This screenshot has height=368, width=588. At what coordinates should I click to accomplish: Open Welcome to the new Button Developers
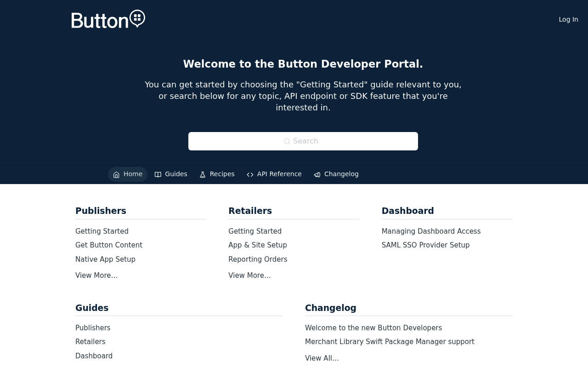pos(373,328)
